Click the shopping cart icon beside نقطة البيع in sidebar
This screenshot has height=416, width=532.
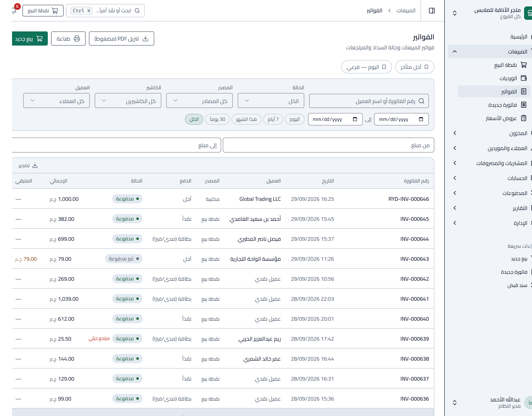coord(524,65)
